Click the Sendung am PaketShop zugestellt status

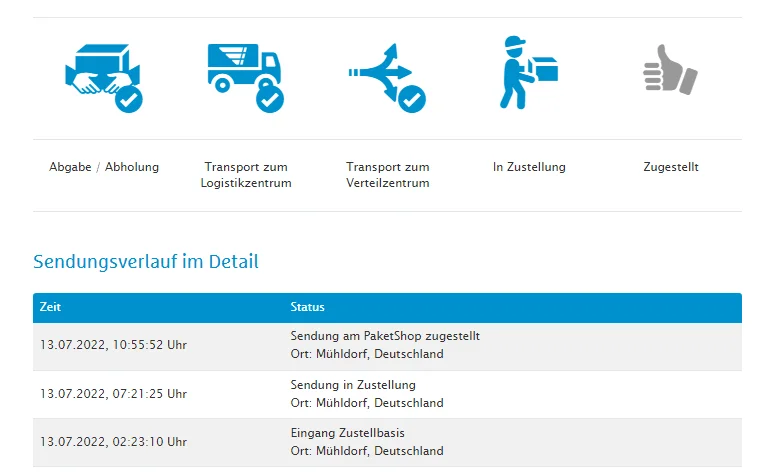385,336
